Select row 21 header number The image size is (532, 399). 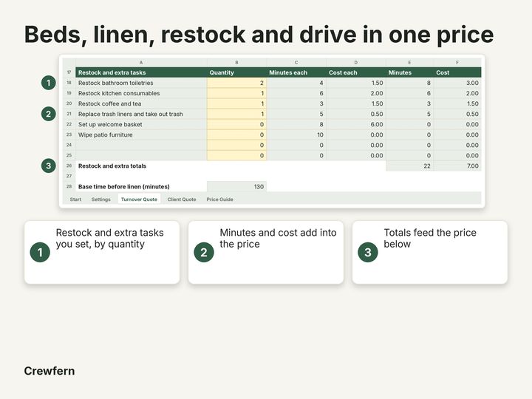click(69, 114)
